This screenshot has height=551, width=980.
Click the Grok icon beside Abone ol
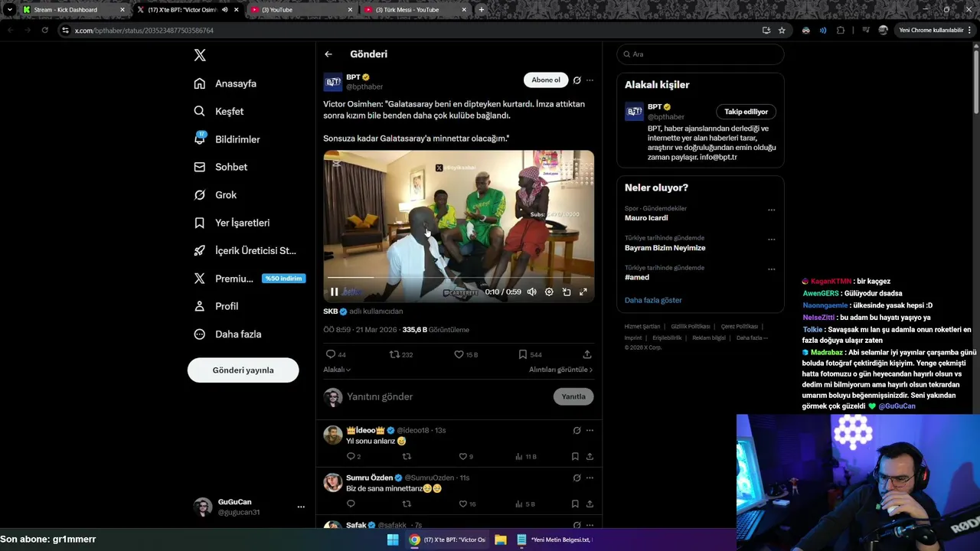[x=577, y=80]
